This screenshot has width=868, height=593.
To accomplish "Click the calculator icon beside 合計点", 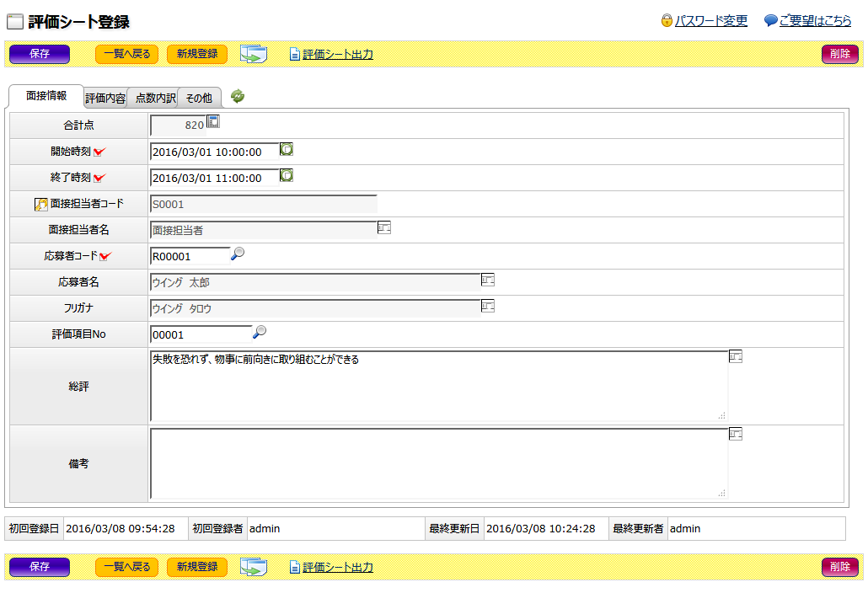I will (213, 122).
